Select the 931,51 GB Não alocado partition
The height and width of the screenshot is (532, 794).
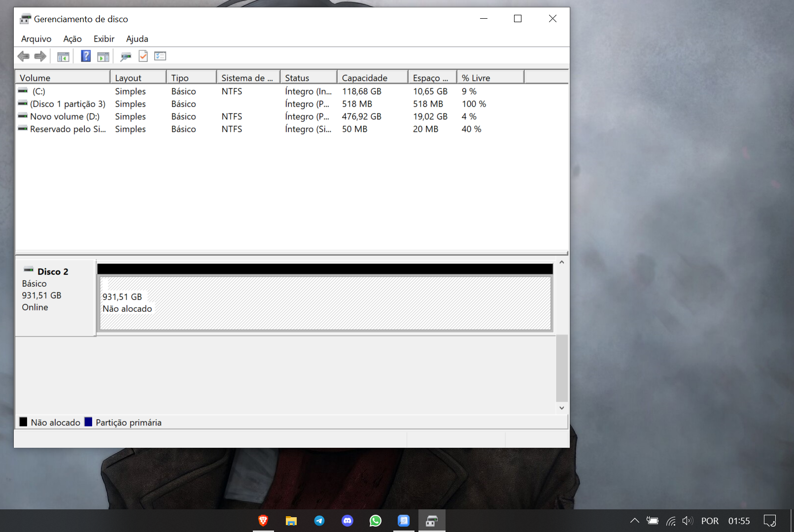[x=325, y=302]
